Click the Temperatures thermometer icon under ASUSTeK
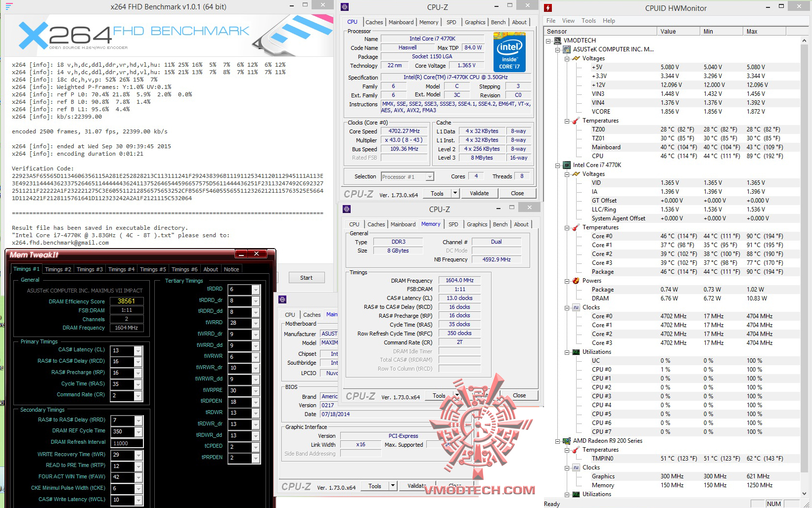Image resolution: width=812 pixels, height=508 pixels. pos(576,121)
